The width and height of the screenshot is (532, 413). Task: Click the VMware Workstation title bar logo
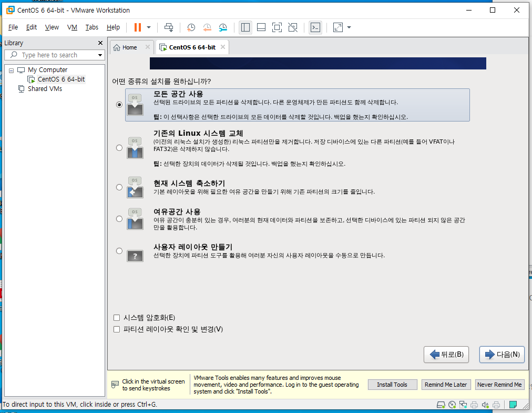pos(11,10)
